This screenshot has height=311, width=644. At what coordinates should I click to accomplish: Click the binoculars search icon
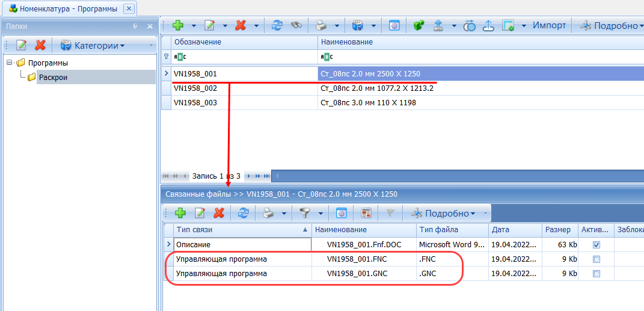[x=296, y=25]
